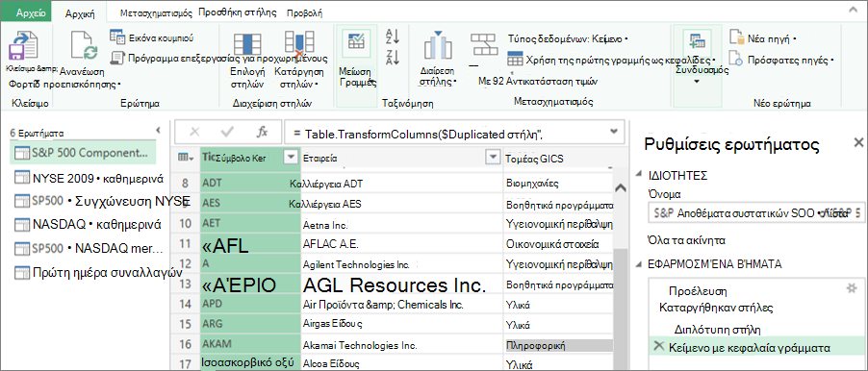Use first row as headers option
This screenshot has height=371, width=868.
click(612, 60)
